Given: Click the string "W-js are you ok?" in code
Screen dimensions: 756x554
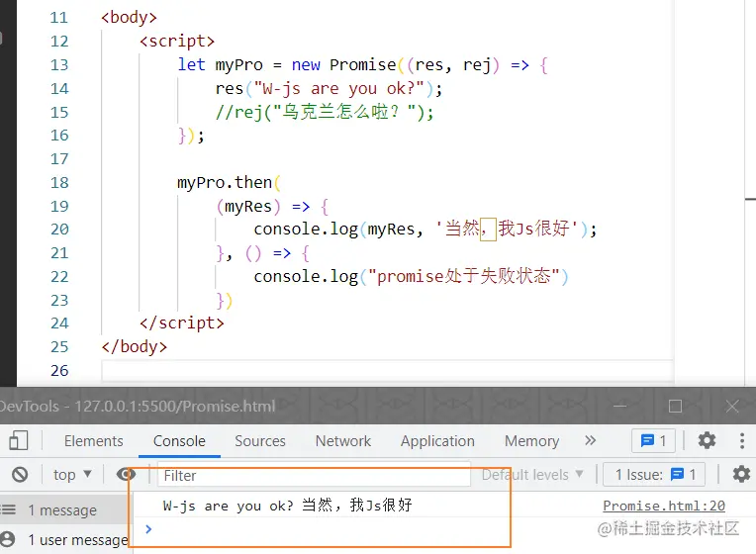Looking at the screenshot, I should pyautogui.click(x=339, y=89).
